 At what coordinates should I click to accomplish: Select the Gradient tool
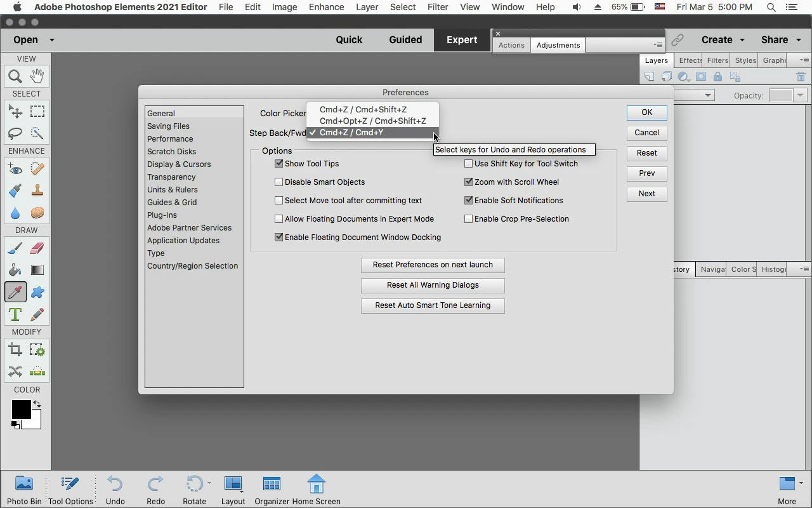coord(37,270)
